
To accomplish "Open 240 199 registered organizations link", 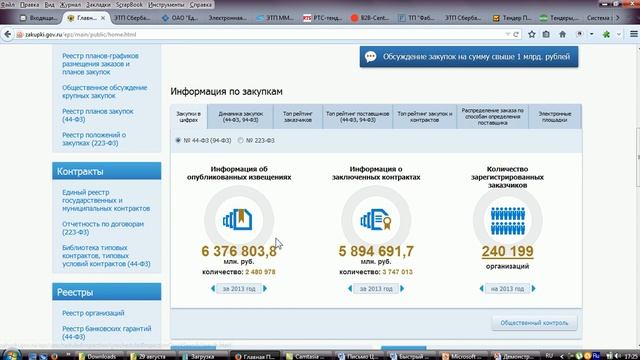I will point(507,251).
